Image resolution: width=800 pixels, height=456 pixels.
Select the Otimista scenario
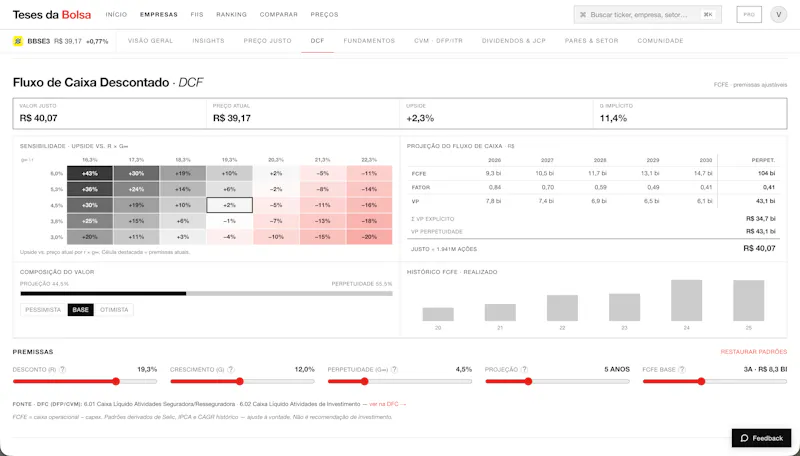coord(114,310)
